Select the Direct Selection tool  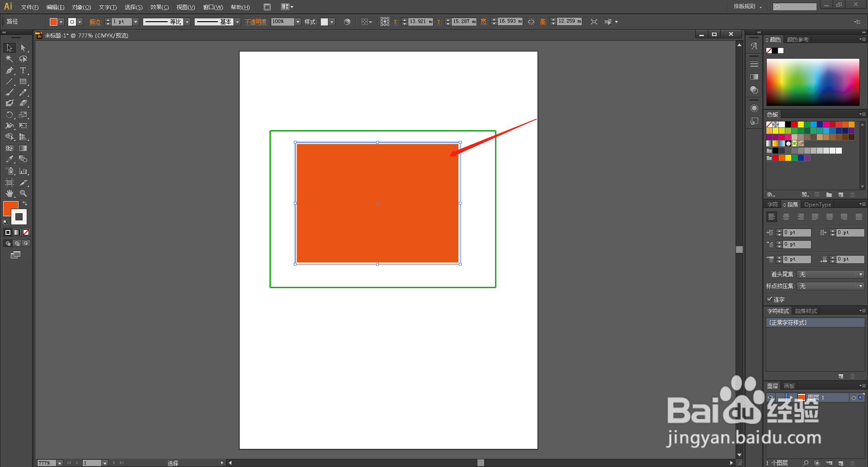tap(23, 48)
